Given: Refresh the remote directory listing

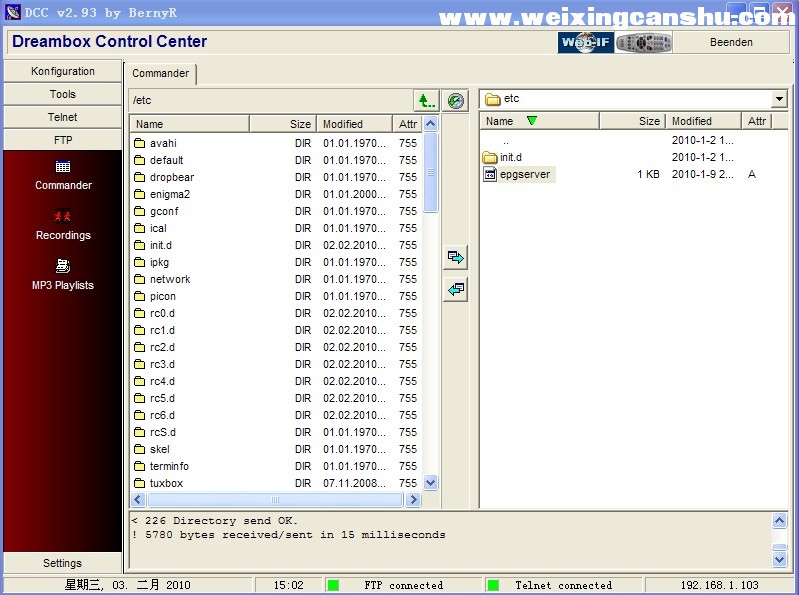Looking at the screenshot, I should 456,100.
